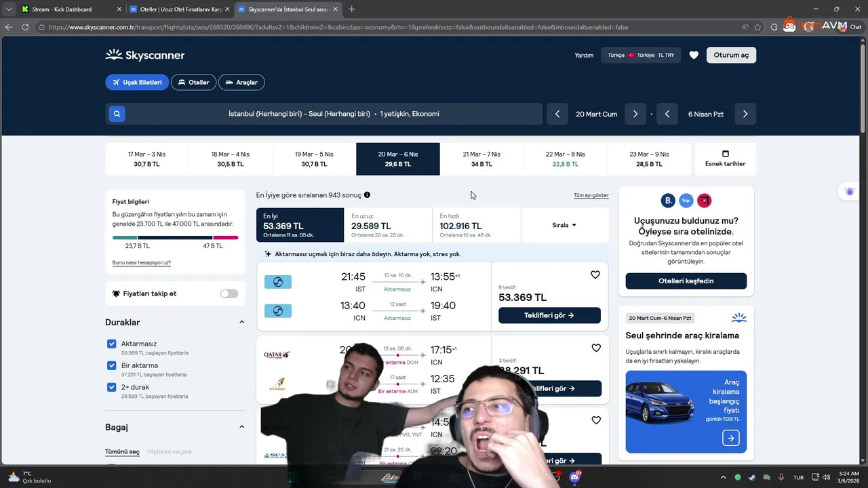The image size is (868, 488).
Task: Choose the 21 Mar – 7 Nis date option
Action: tap(481, 159)
